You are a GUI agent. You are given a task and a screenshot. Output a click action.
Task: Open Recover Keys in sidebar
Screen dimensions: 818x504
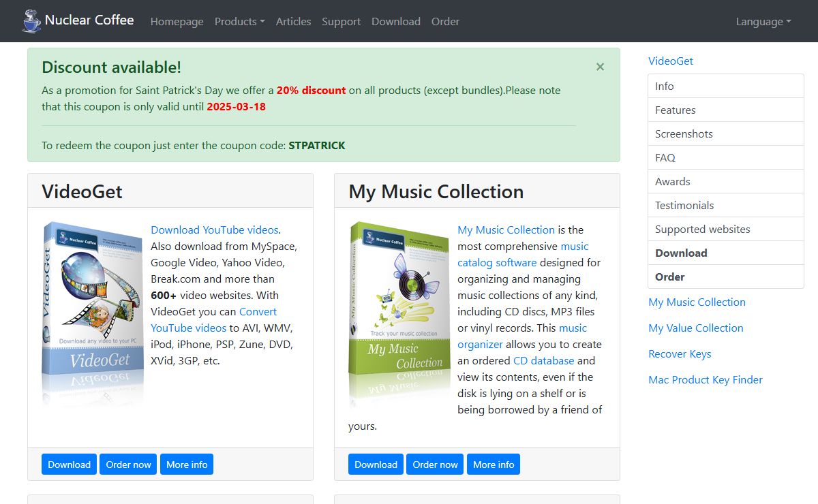(x=680, y=353)
